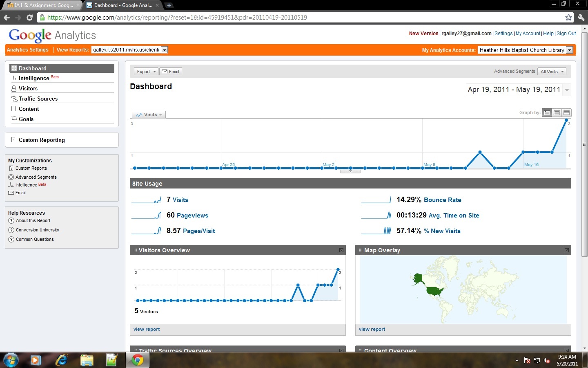This screenshot has height=368, width=588.
Task: Close the Map Overlay widget
Action: point(567,250)
